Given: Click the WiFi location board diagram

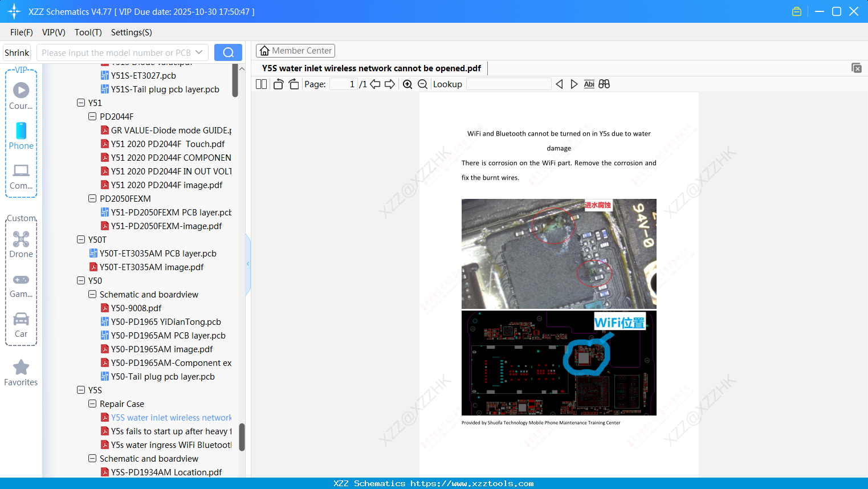Looking at the screenshot, I should pyautogui.click(x=559, y=363).
